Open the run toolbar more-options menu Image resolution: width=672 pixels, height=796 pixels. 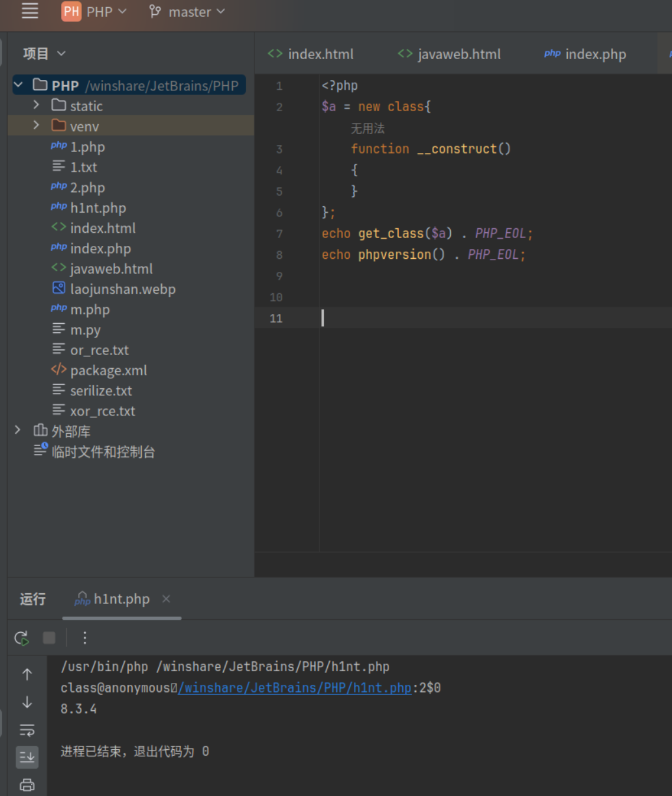click(85, 638)
